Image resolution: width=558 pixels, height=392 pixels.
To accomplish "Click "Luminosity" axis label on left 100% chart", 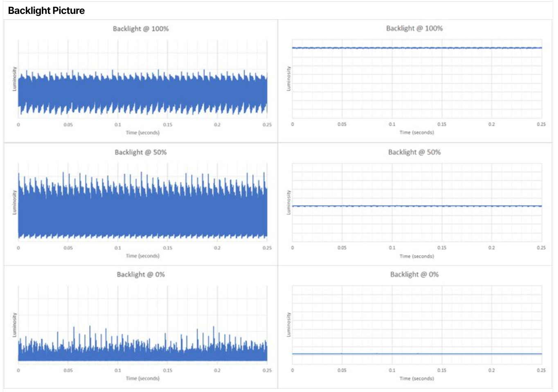I will [15, 79].
